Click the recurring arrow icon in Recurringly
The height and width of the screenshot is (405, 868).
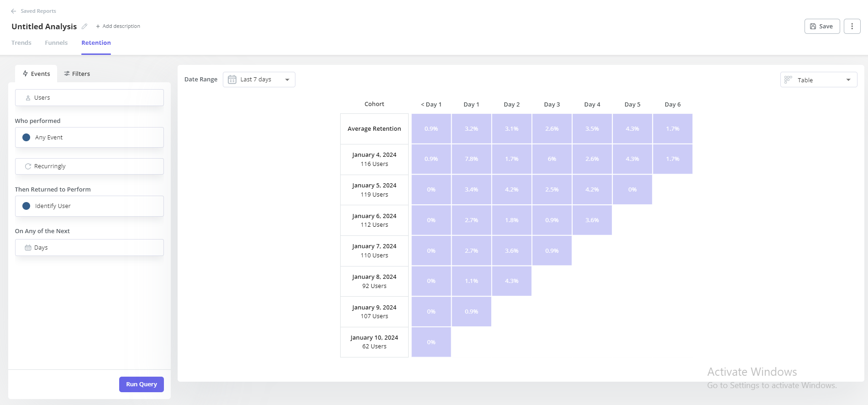point(28,166)
